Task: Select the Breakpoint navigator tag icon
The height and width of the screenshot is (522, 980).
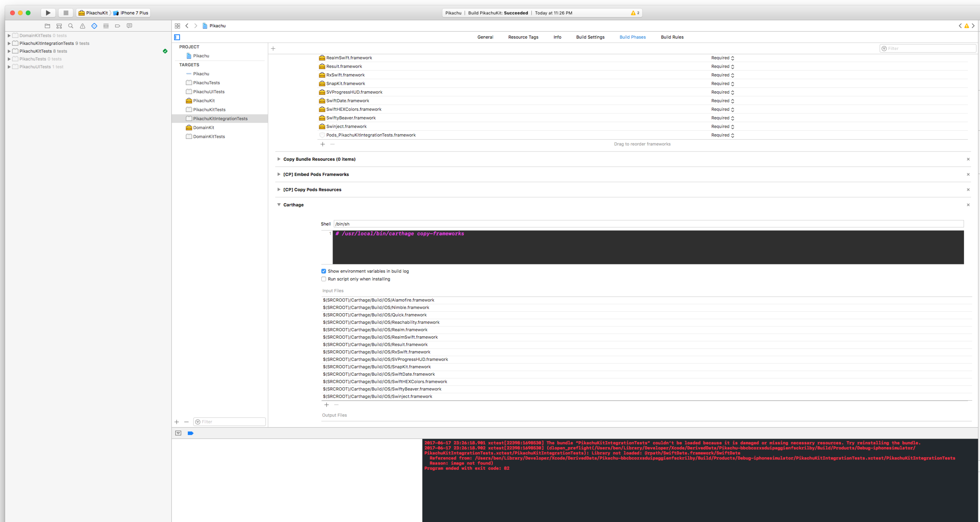Action: (x=118, y=26)
